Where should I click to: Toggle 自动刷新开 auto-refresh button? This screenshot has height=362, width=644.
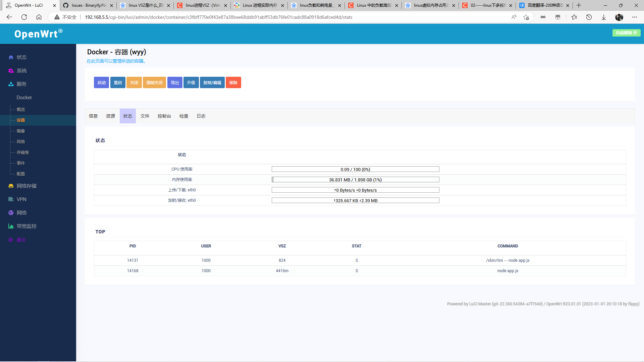click(626, 33)
